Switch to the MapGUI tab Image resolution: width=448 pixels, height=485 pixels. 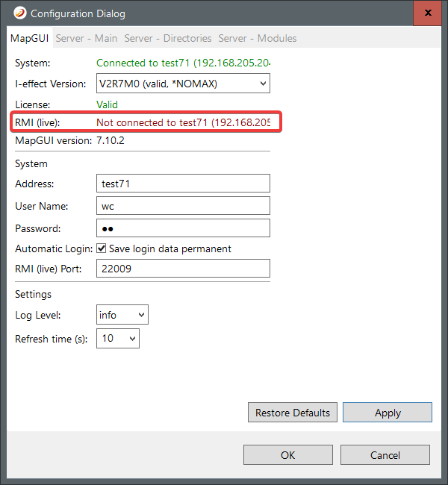(x=29, y=38)
